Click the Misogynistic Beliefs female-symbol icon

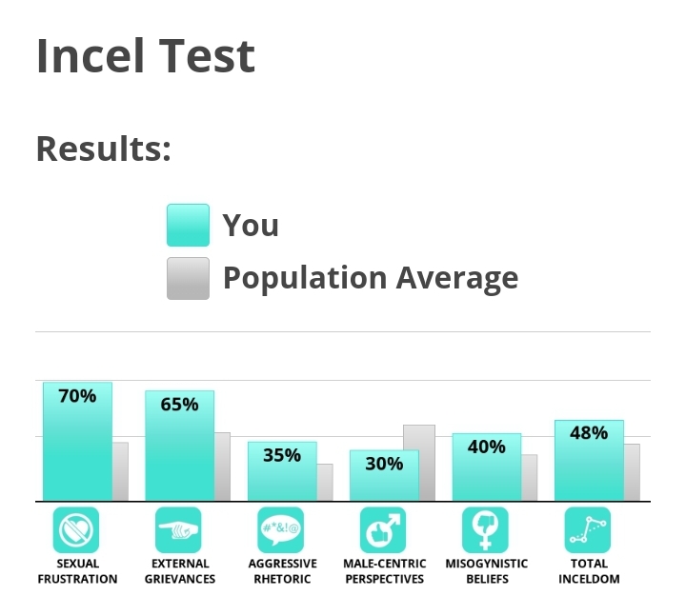click(485, 530)
